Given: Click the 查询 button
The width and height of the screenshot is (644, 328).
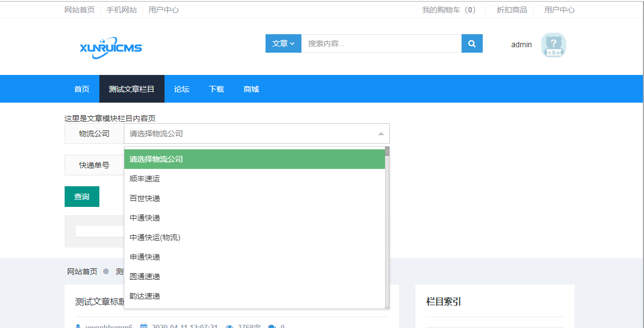Looking at the screenshot, I should pyautogui.click(x=82, y=197).
